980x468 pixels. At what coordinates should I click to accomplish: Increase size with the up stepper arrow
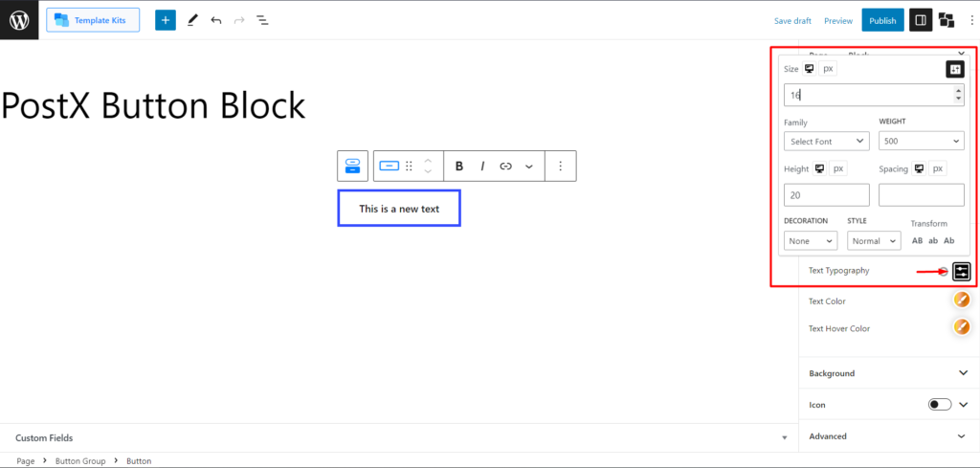[x=958, y=90]
